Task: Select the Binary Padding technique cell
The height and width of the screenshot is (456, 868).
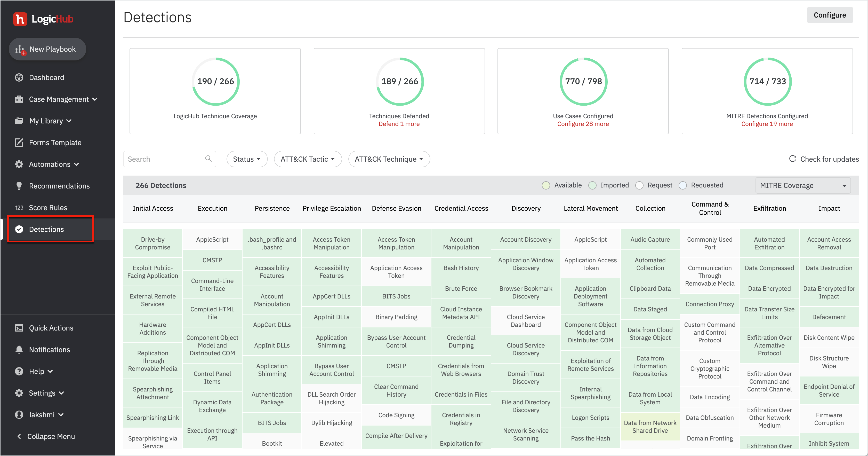Action: [396, 317]
